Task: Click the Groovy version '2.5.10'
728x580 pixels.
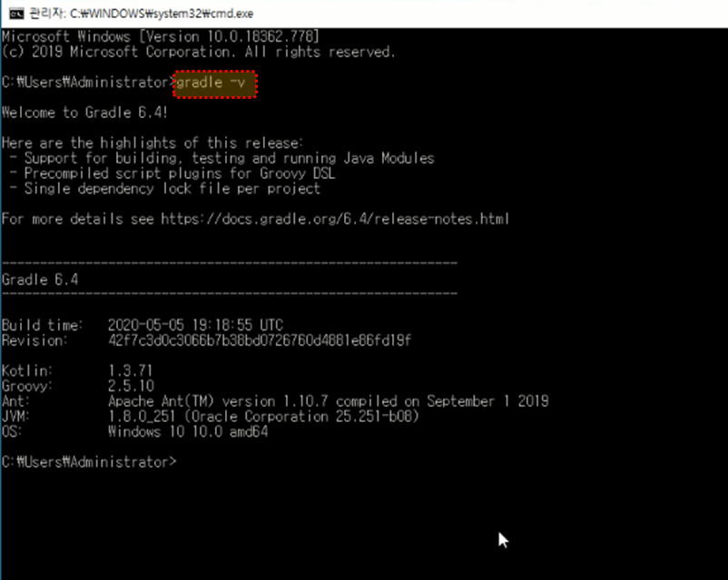Action: (x=131, y=386)
